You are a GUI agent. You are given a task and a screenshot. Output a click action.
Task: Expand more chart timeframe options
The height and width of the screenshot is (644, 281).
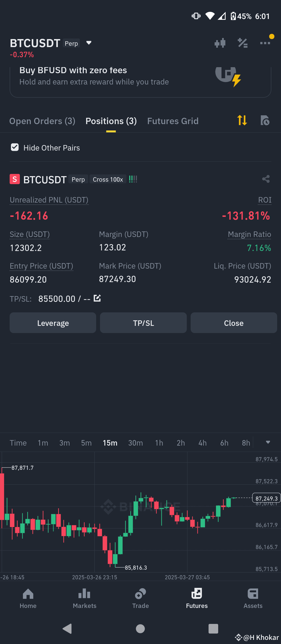tap(268, 443)
